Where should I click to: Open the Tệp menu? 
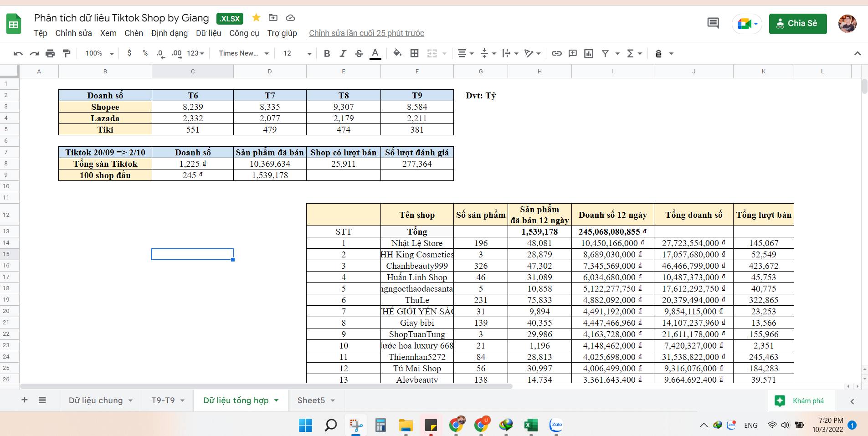click(x=41, y=33)
